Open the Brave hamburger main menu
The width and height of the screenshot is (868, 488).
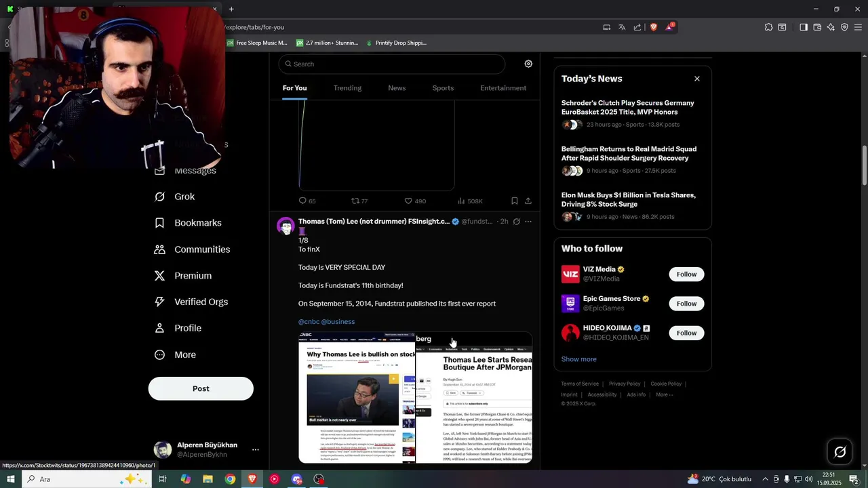(858, 27)
